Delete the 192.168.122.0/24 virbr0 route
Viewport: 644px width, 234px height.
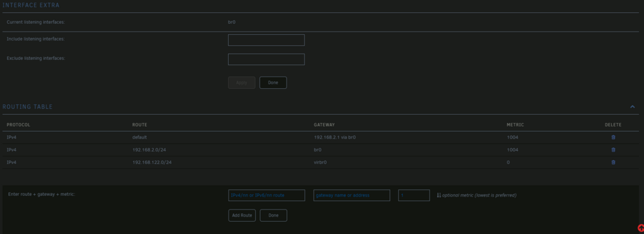(613, 162)
